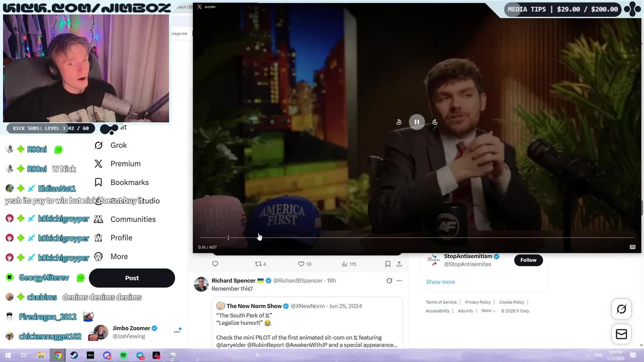Screen dimensions: 644x362
Task: Like the post showing 10 likes
Action: [305, 264]
